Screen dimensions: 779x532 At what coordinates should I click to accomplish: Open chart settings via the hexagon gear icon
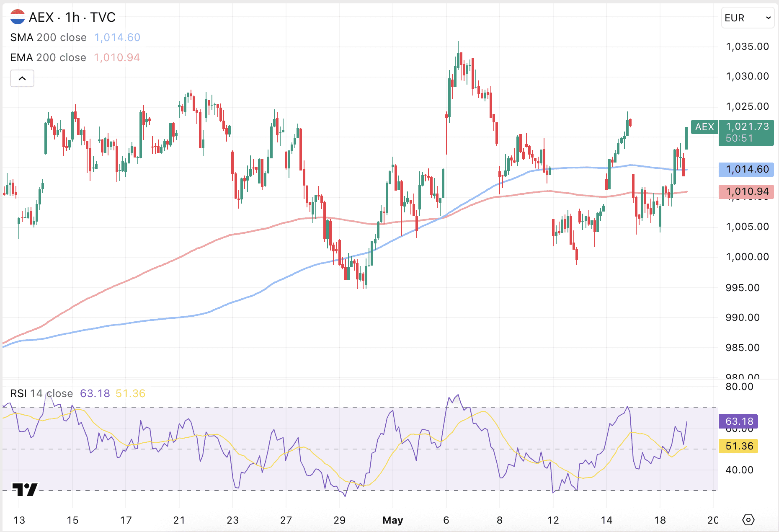(748, 520)
